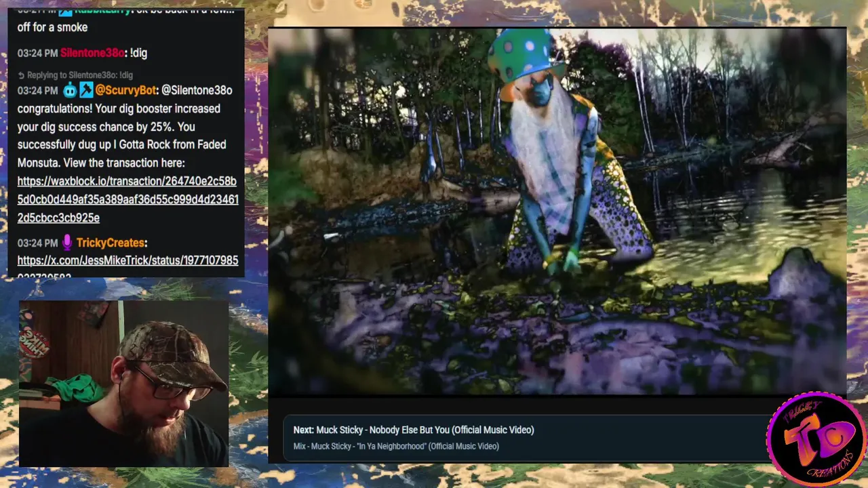Screen dimensions: 868x488
Task: Click the purple microphone badge beside TrickyCreates
Action: (67, 242)
